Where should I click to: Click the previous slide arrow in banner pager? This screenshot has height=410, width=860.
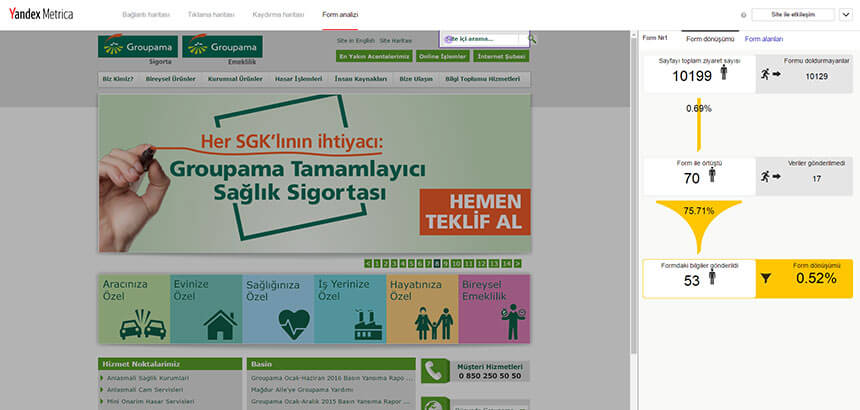tap(368, 264)
